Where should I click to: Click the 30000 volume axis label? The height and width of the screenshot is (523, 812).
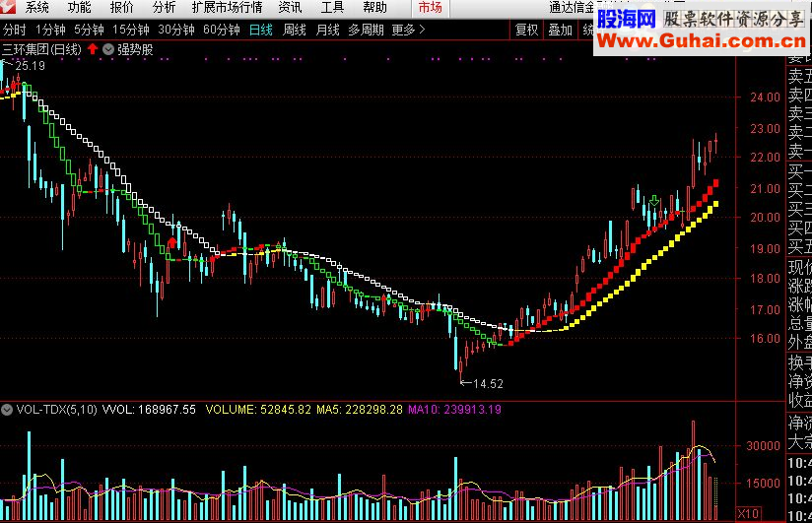click(763, 445)
